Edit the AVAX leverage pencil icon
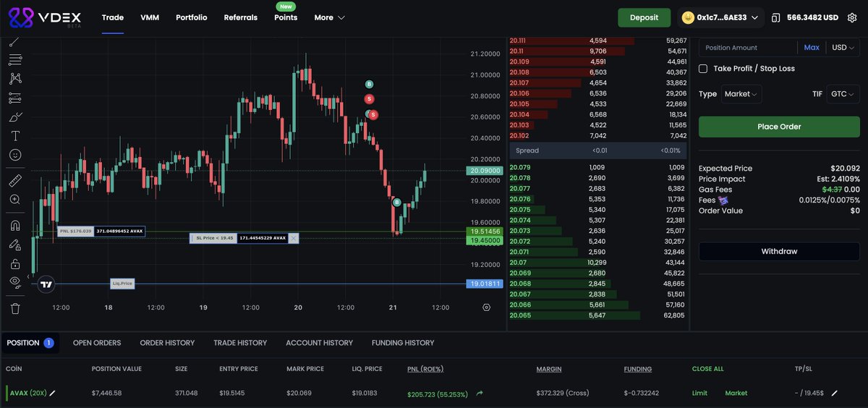The height and width of the screenshot is (408, 868). click(52, 394)
